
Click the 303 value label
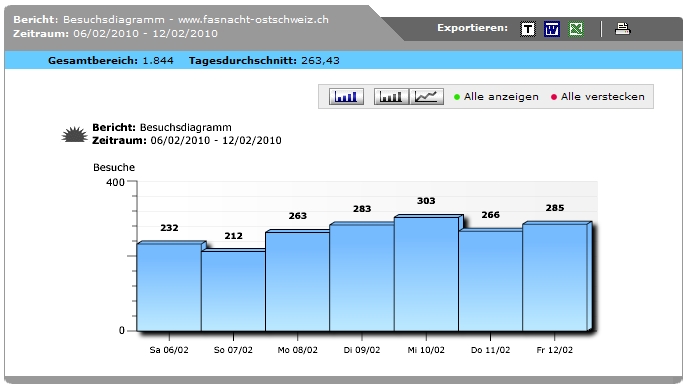point(426,201)
